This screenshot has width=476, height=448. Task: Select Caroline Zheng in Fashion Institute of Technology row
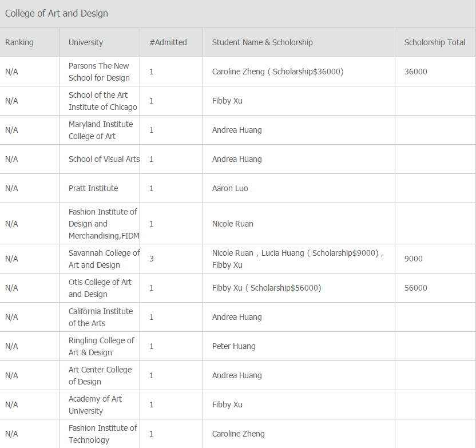pyautogui.click(x=239, y=434)
